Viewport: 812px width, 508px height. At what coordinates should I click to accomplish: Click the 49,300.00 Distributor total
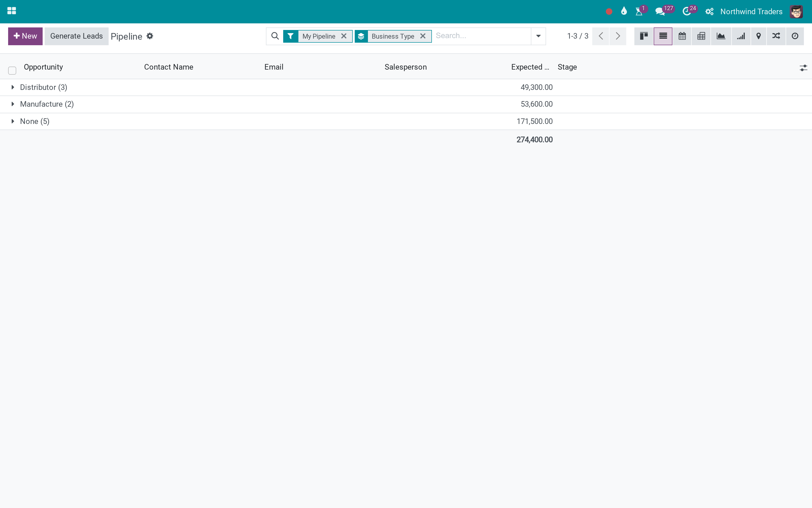(536, 87)
